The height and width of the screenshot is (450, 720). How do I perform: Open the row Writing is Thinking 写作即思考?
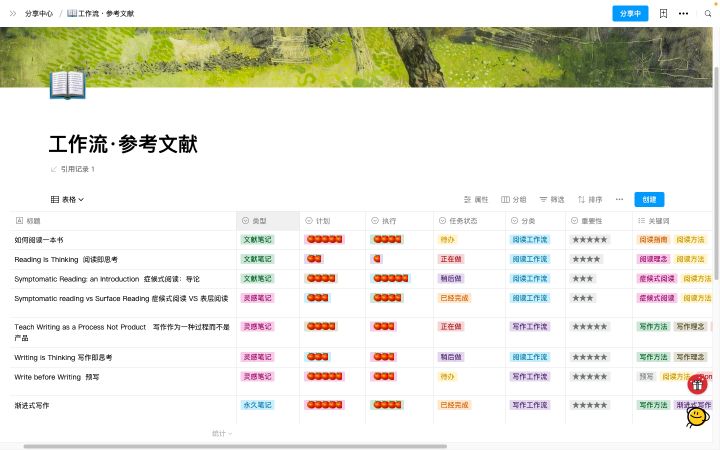click(x=63, y=357)
